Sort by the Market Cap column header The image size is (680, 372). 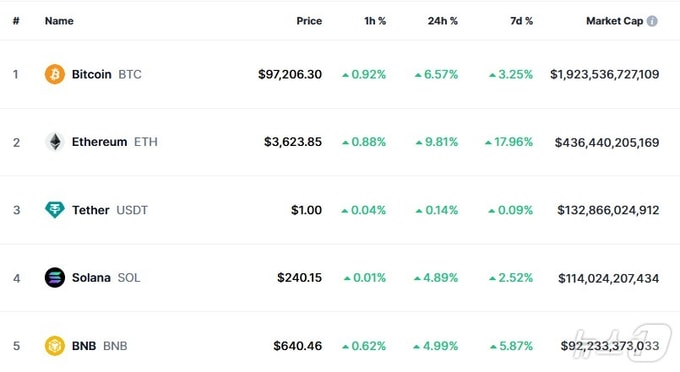[x=614, y=21]
